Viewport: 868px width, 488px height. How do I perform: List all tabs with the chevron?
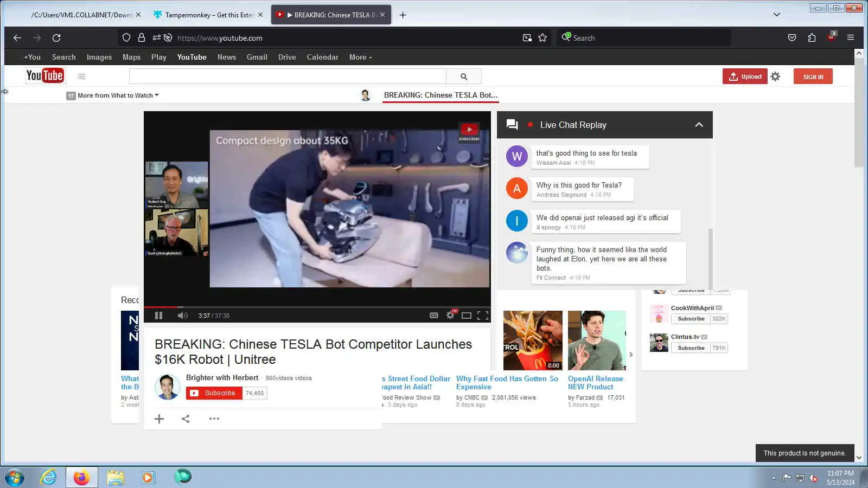pos(777,15)
